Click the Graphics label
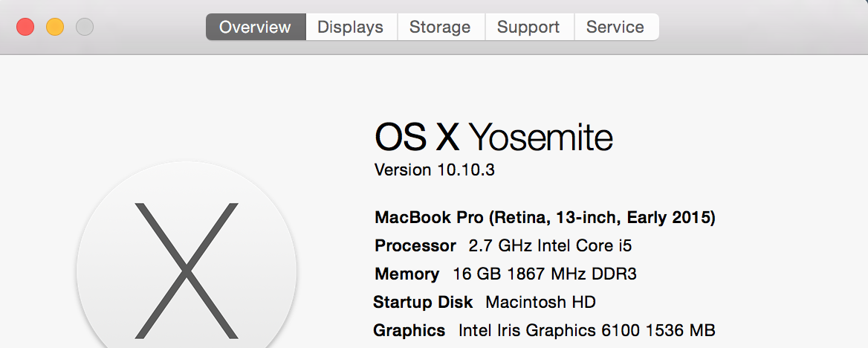Image resolution: width=868 pixels, height=348 pixels. point(409,331)
